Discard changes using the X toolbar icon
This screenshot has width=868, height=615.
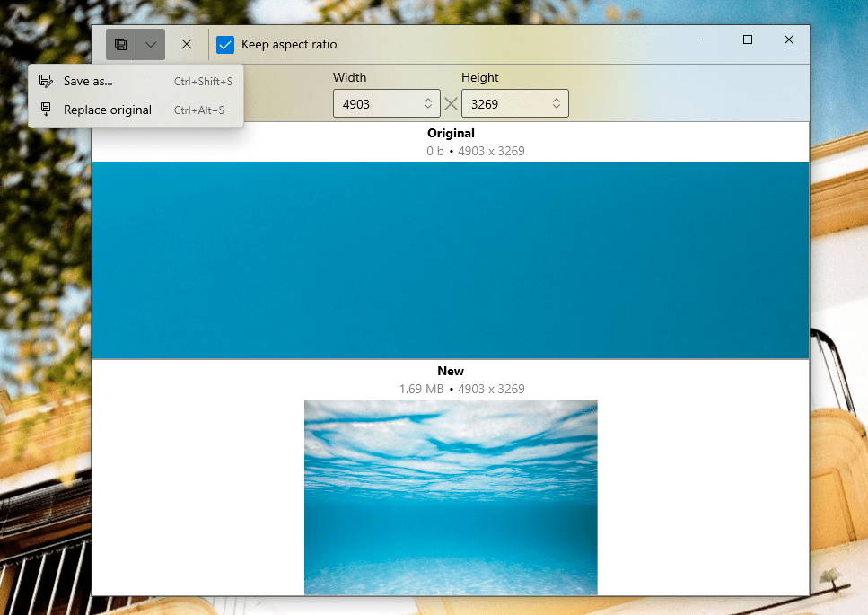tap(187, 44)
